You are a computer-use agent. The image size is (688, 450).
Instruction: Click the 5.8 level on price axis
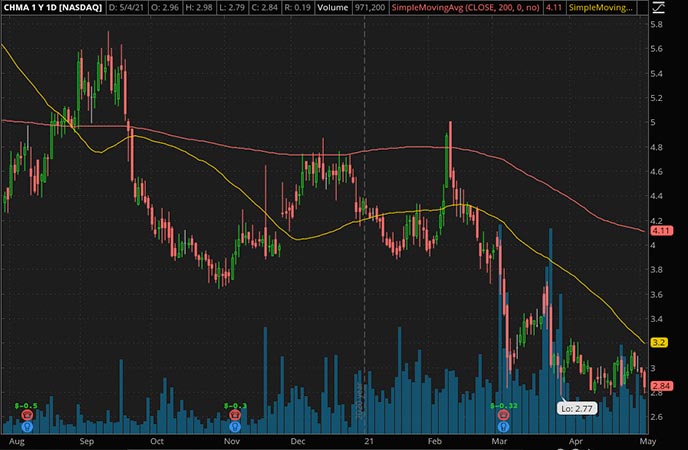658,23
